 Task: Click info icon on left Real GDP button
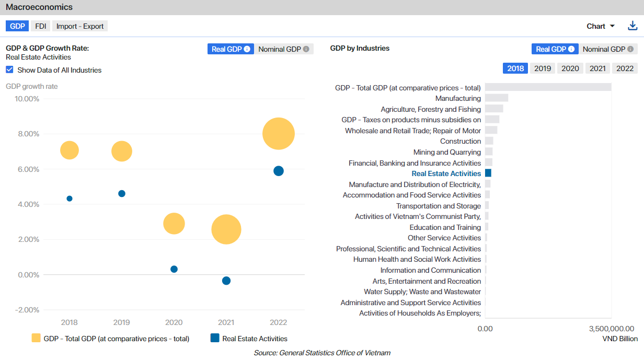(x=247, y=49)
